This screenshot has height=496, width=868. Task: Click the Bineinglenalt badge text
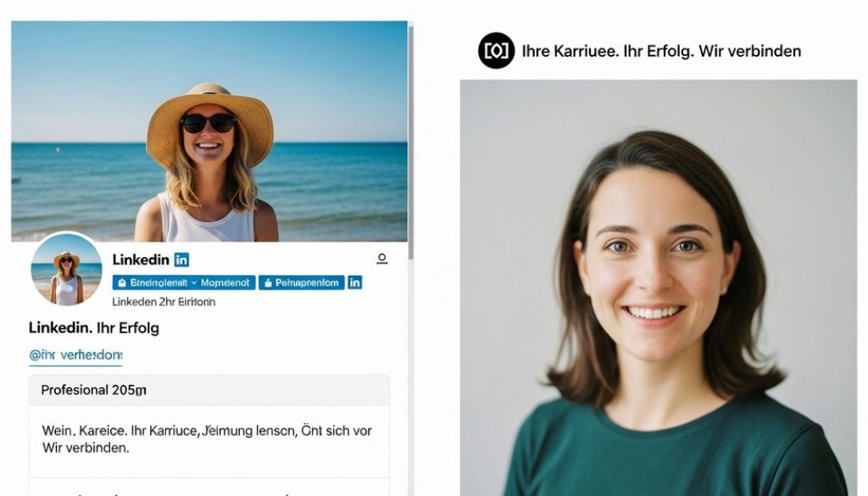(x=158, y=282)
